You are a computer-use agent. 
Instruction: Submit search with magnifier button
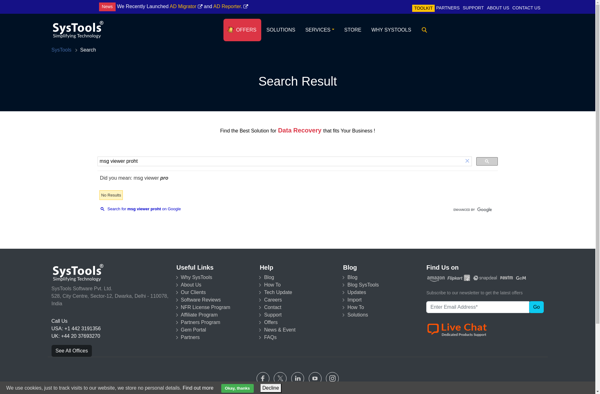487,161
